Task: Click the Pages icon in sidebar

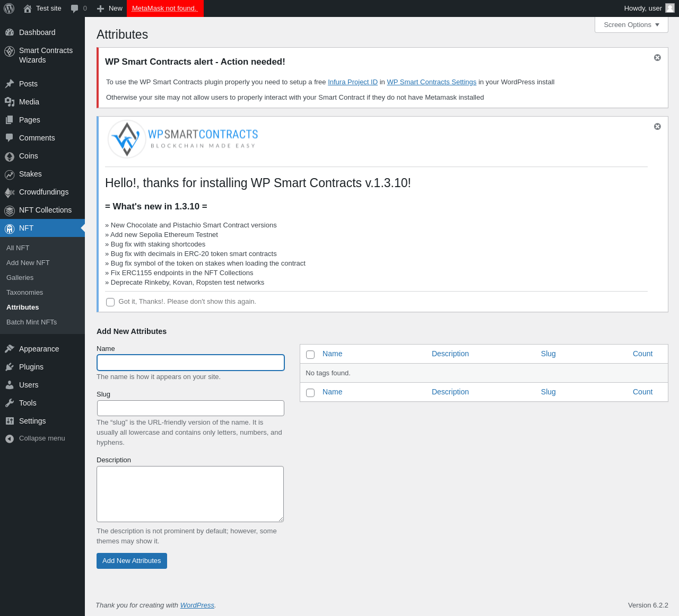Action: click(10, 120)
